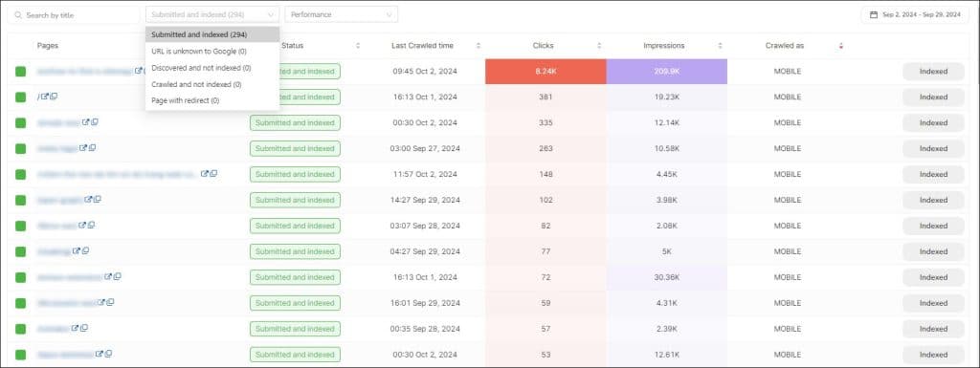
Task: Sort by Last Crawled time arrows
Action: coord(479,46)
